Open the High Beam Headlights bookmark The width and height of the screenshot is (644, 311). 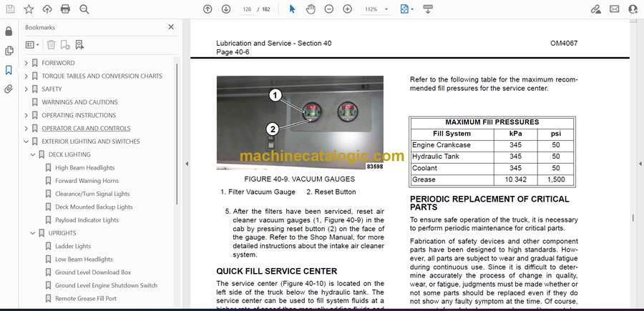[x=84, y=168]
